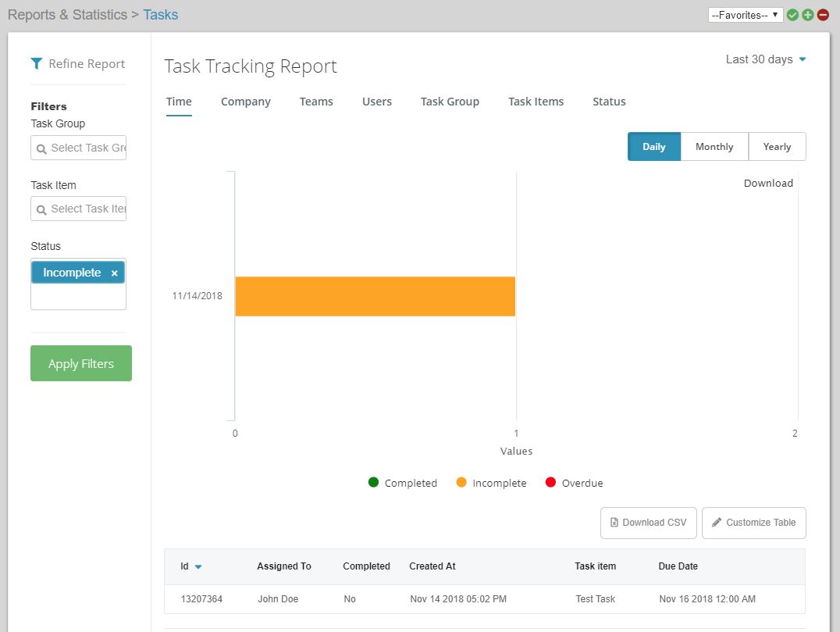Open the Last 30 days date range selector
This screenshot has height=632, width=840.
tap(765, 59)
